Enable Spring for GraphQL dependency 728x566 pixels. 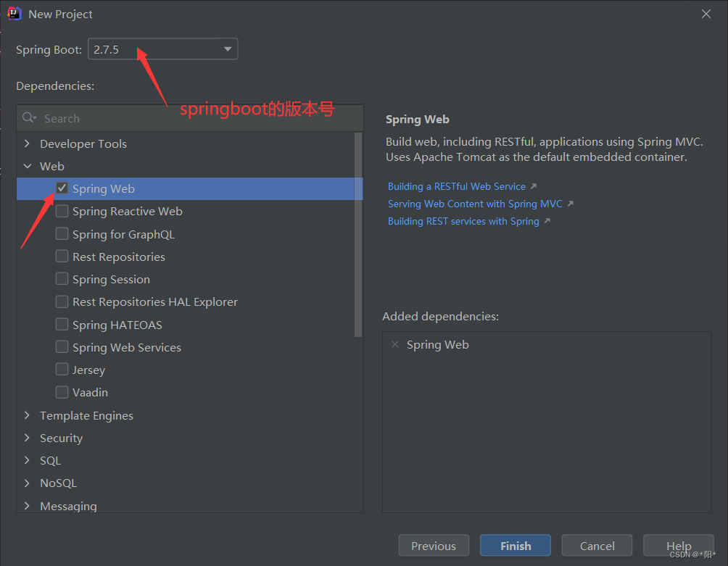click(62, 234)
